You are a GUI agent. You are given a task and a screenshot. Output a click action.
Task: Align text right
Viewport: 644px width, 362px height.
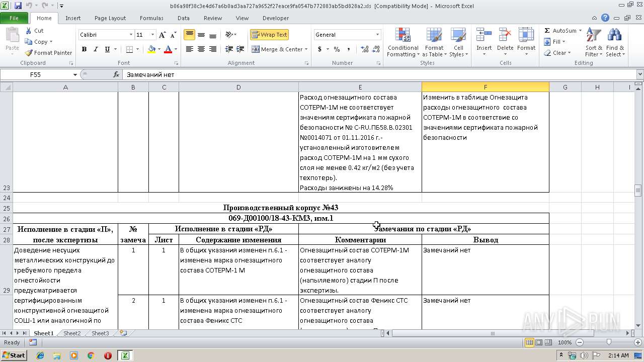pos(213,49)
